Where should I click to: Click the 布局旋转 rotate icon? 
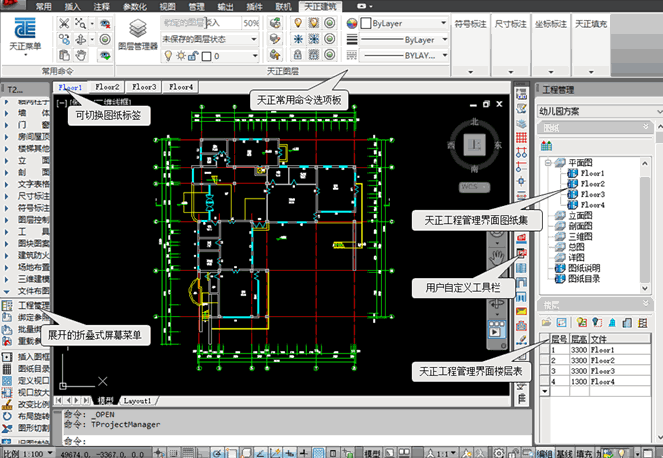pyautogui.click(x=7, y=416)
